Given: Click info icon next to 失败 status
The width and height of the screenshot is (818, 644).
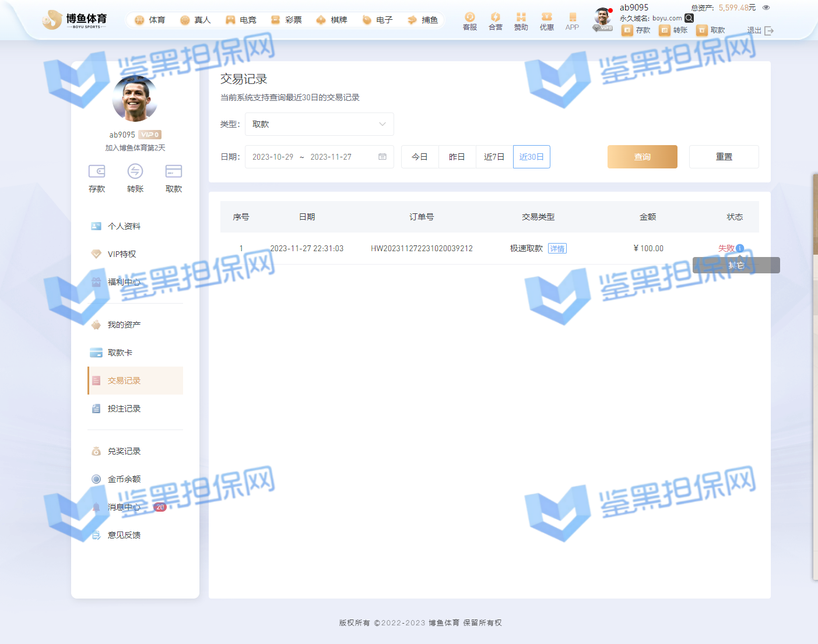Looking at the screenshot, I should click(x=740, y=248).
